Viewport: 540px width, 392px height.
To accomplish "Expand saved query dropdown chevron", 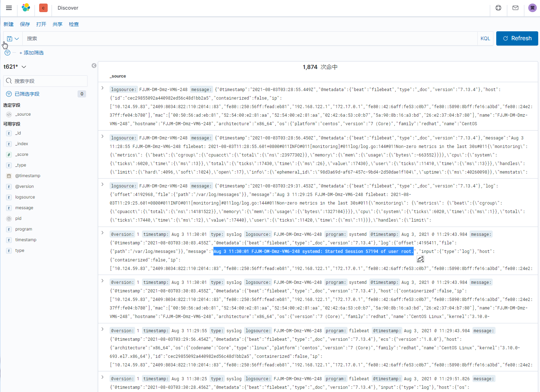I will [17, 38].
